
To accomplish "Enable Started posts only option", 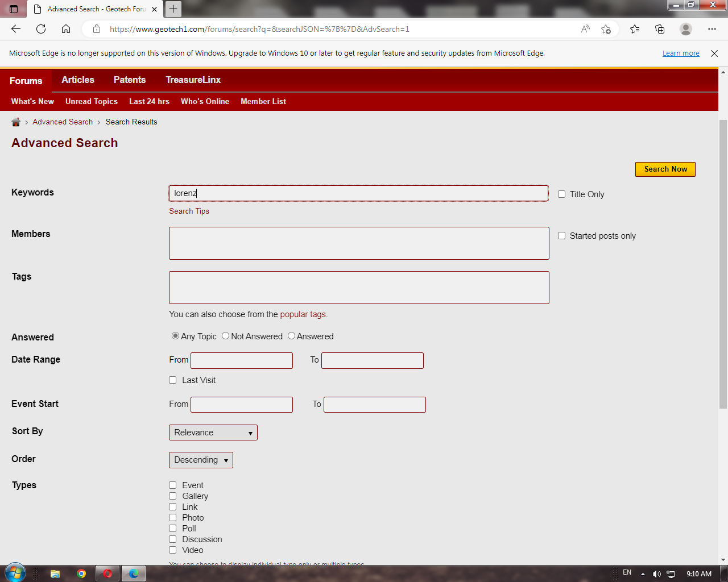I will [562, 236].
